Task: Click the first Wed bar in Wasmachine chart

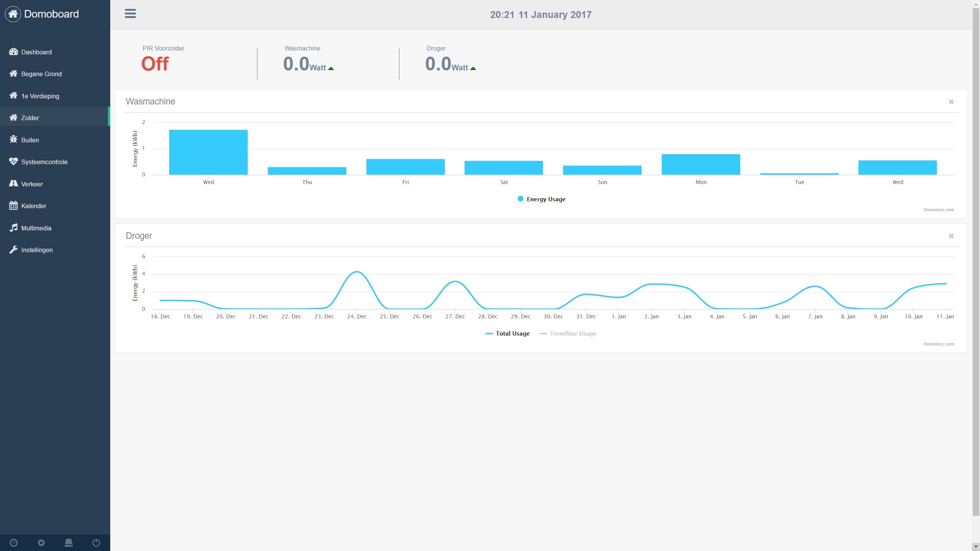Action: 208,152
